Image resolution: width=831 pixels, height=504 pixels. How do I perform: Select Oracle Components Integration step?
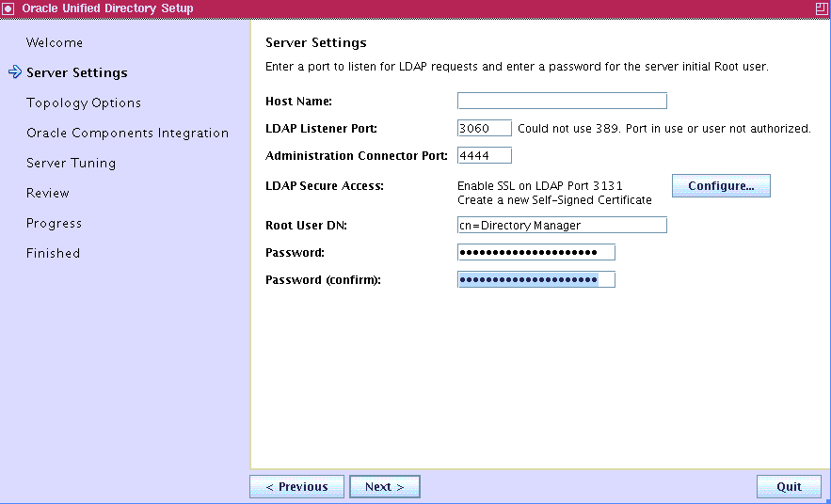point(128,133)
